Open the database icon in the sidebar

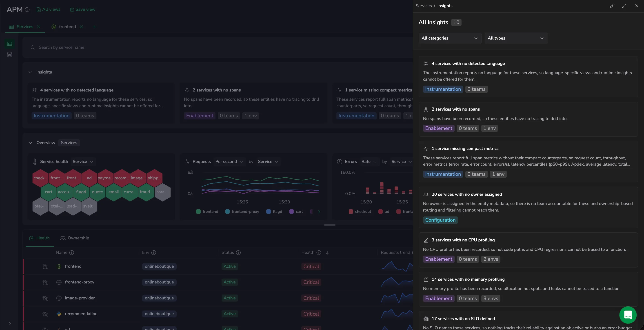9,55
